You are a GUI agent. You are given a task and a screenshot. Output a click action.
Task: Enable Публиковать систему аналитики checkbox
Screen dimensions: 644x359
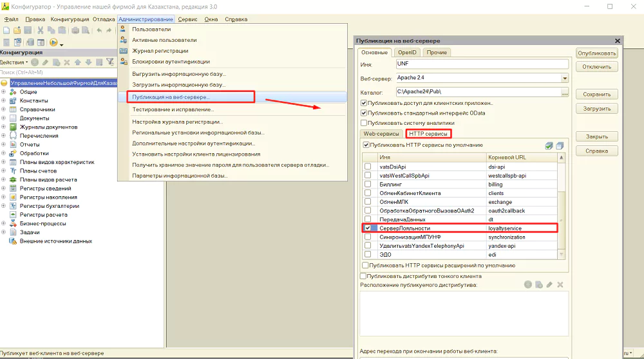(363, 123)
